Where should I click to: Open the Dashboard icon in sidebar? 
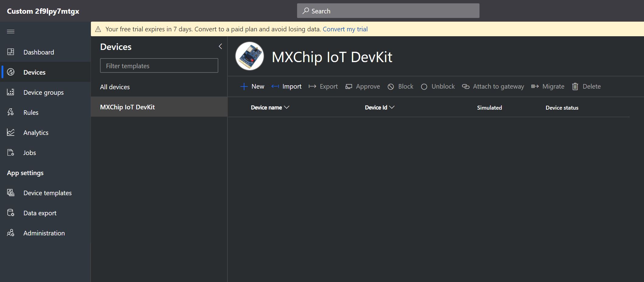click(x=11, y=52)
